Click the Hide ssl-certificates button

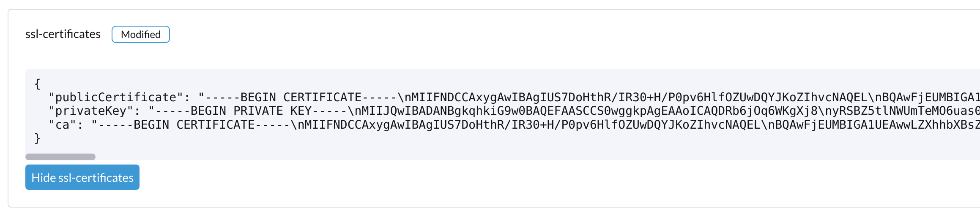(82, 178)
